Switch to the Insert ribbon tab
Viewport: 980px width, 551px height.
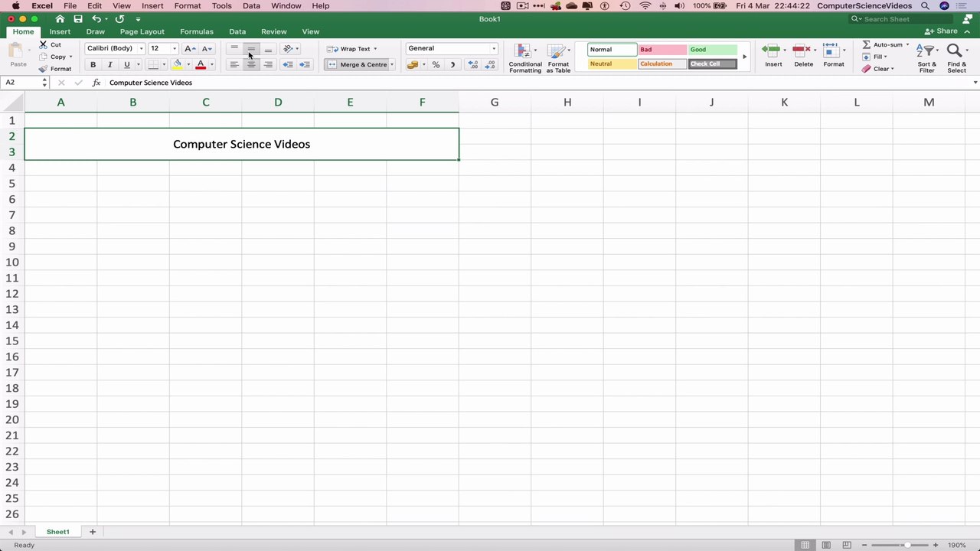60,31
